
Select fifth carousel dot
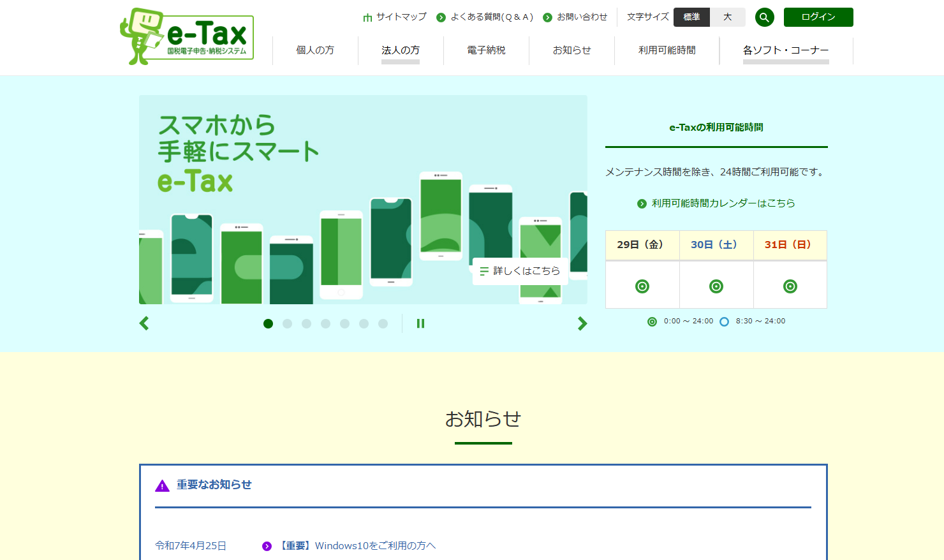[x=344, y=323]
